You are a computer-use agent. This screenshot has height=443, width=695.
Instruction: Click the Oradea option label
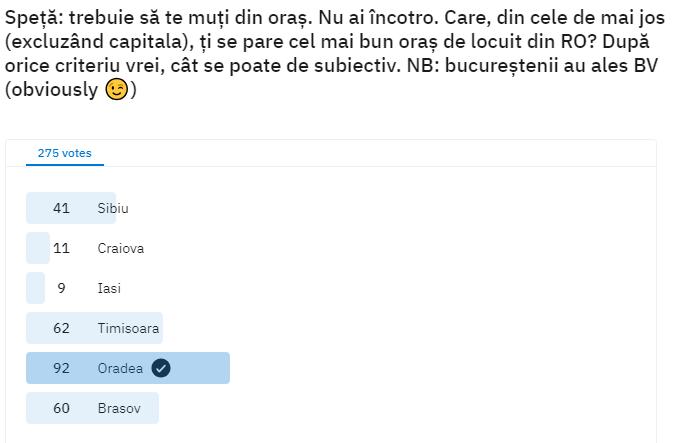pyautogui.click(x=120, y=368)
